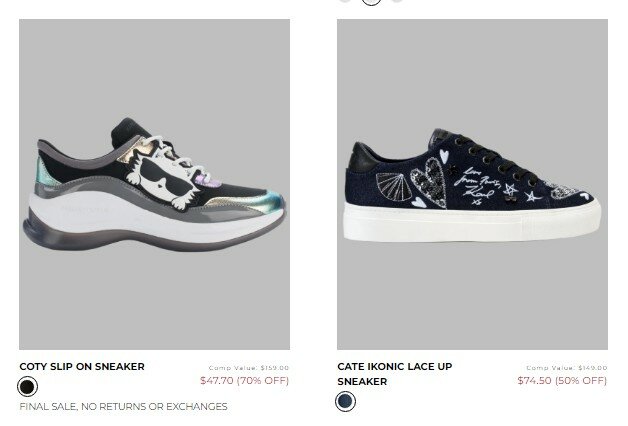Image resolution: width=628 pixels, height=426 pixels.
Task: Click the $74.50 (50% OFF) sale price
Action: pyautogui.click(x=562, y=380)
